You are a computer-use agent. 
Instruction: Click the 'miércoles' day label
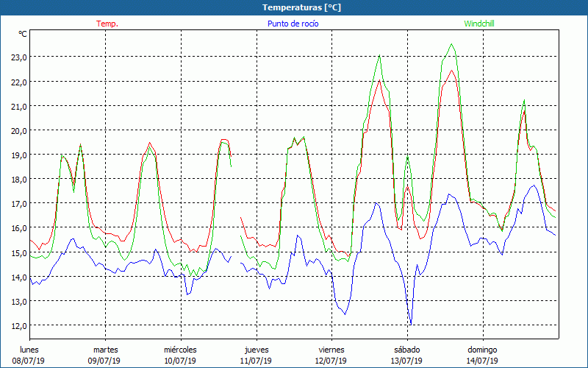pyautogui.click(x=180, y=350)
